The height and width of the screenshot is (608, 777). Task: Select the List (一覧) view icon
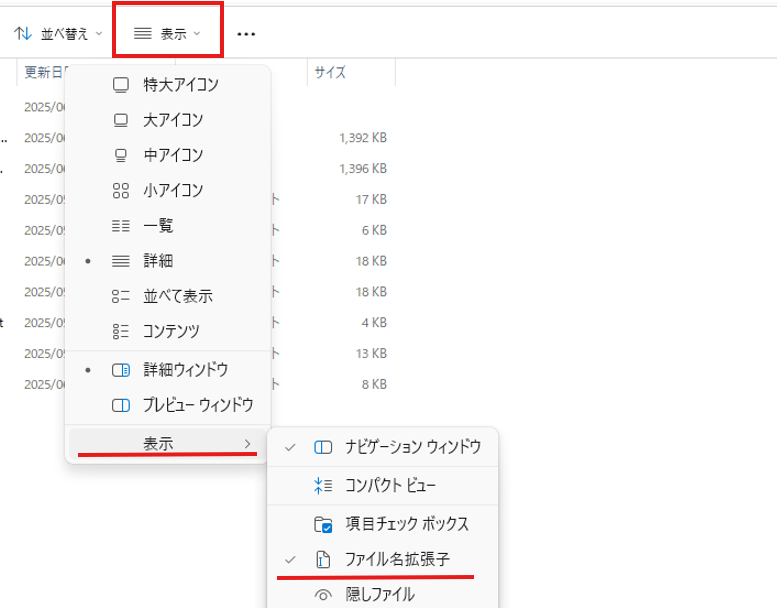[121, 226]
